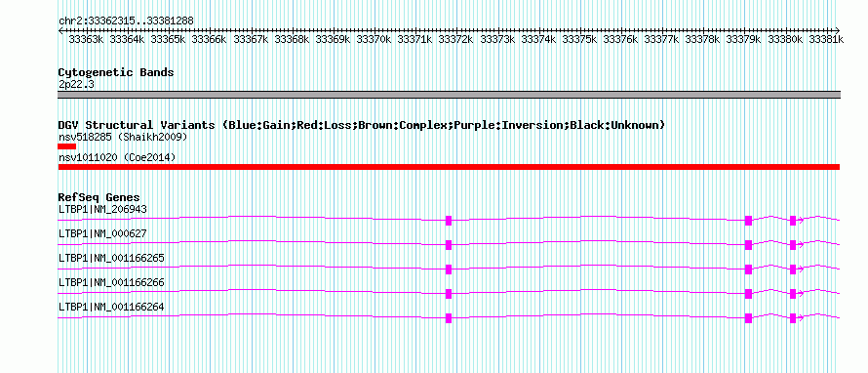The width and height of the screenshot is (868, 373).
Task: Select NM_001166265 exon near 33380k
Action: 793,269
